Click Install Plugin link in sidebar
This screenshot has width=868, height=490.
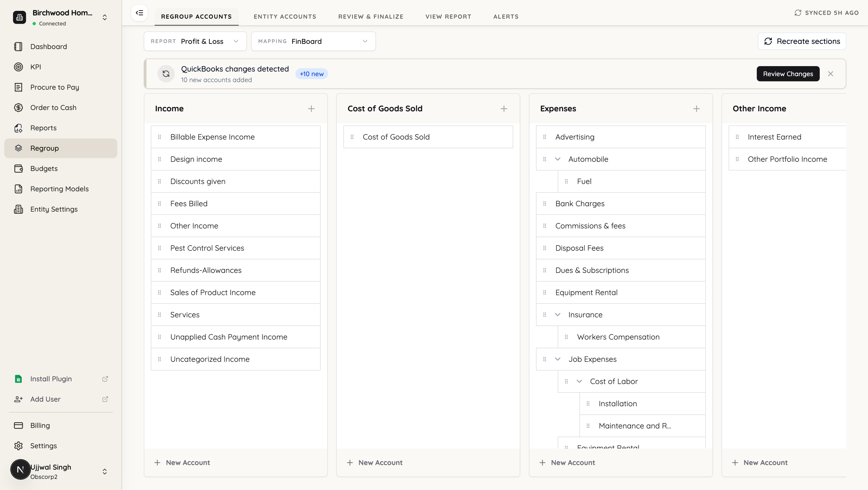point(61,379)
